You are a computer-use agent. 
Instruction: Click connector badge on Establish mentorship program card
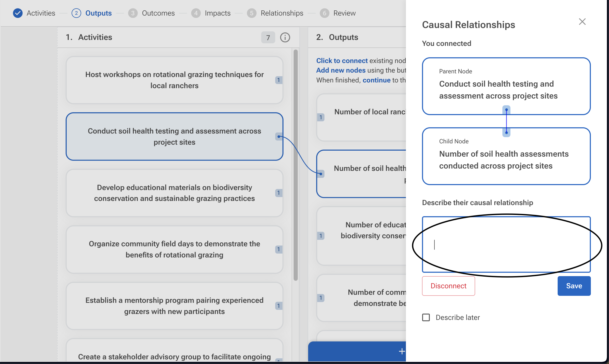[x=279, y=306]
